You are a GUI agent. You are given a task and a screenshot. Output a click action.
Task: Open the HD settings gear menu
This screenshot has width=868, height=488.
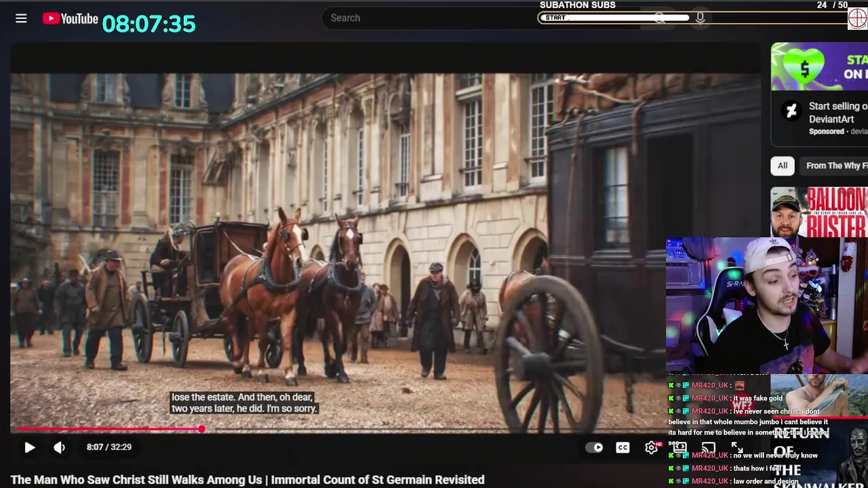652,447
